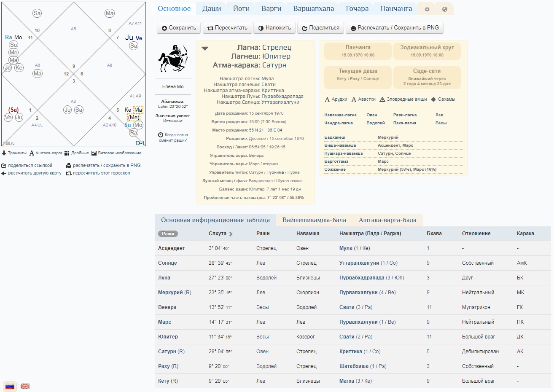The height and width of the screenshot is (392, 554).
Task: Click the 108.ru label on chart
Action: [8, 143]
